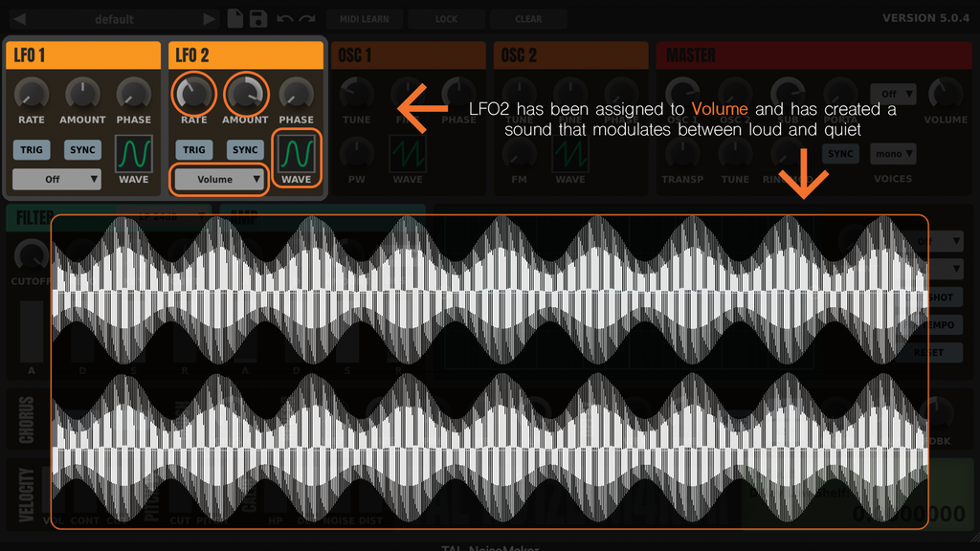
Task: Toggle LFO 1 TRIG
Action: [32, 150]
